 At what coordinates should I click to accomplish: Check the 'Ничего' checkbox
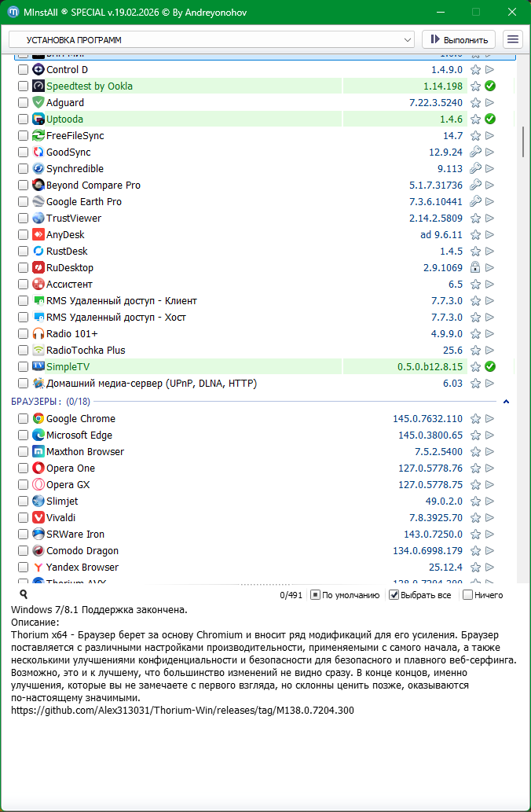pyautogui.click(x=468, y=595)
